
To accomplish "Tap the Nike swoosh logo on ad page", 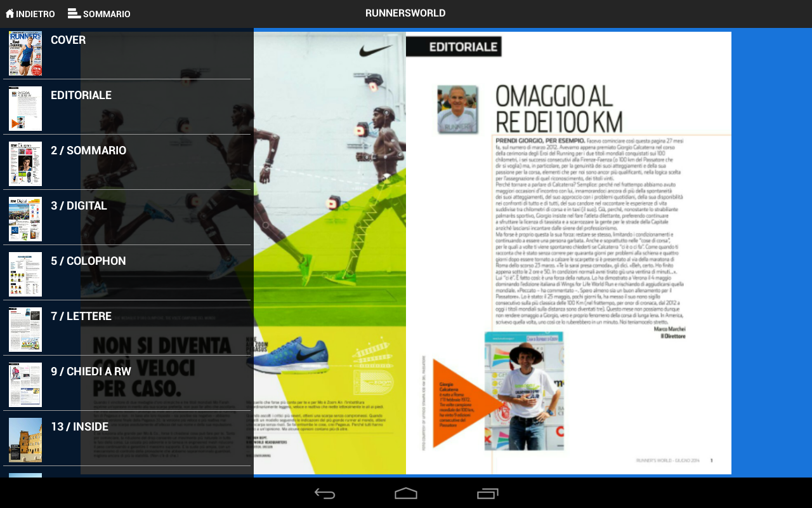I will (376, 50).
